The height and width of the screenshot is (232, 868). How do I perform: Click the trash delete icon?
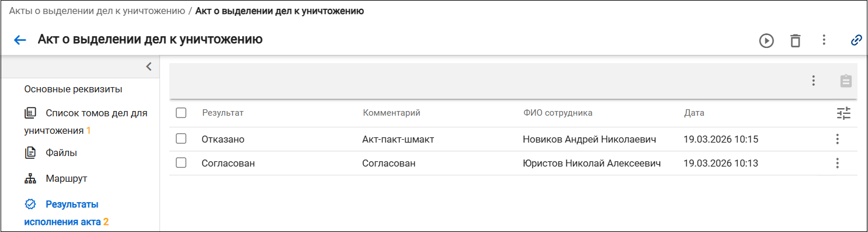point(795,40)
